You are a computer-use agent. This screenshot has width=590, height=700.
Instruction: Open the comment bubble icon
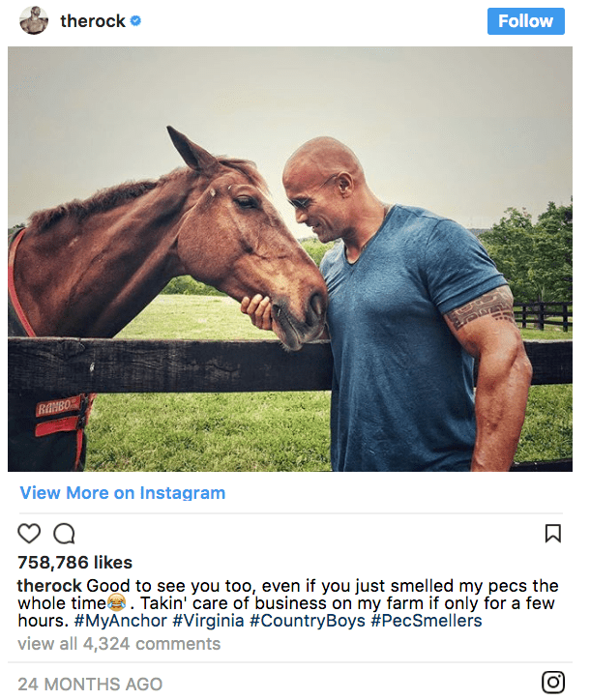pyautogui.click(x=64, y=533)
